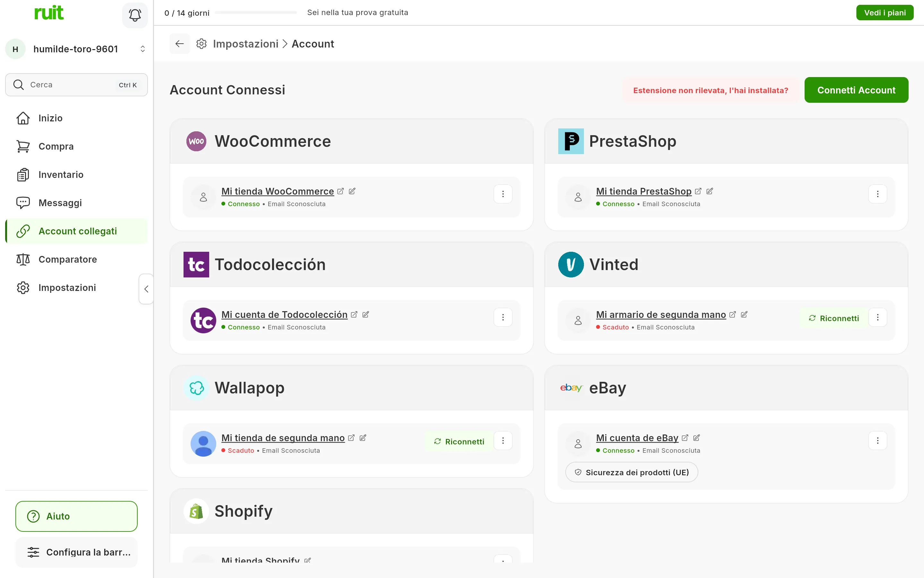Expand the humilde-toro-9601 workspace switcher
Screen dimensions: 924x578
coord(76,49)
